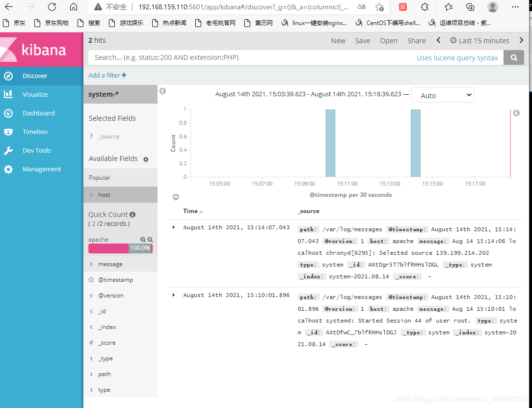532x408 pixels.
Task: Select the host field in Popular
Action: point(120,195)
